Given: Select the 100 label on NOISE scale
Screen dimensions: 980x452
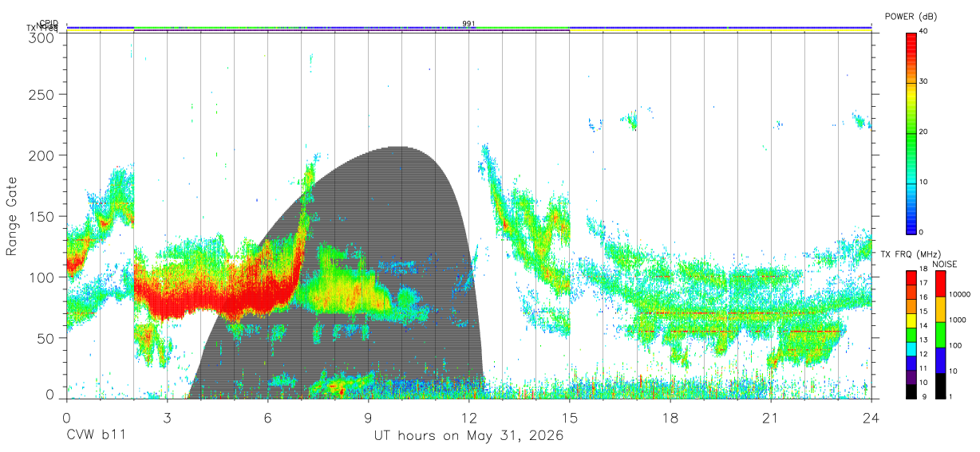Looking at the screenshot, I should pos(956,345).
